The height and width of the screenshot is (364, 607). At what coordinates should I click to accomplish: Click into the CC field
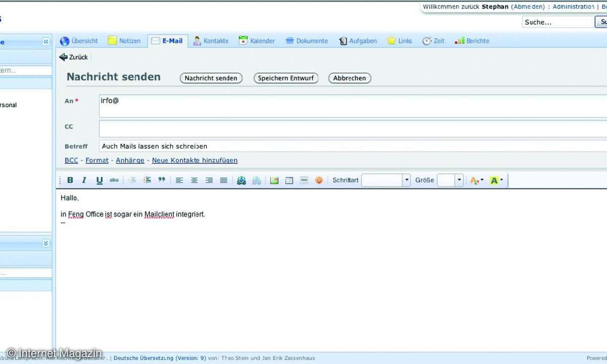(353, 128)
